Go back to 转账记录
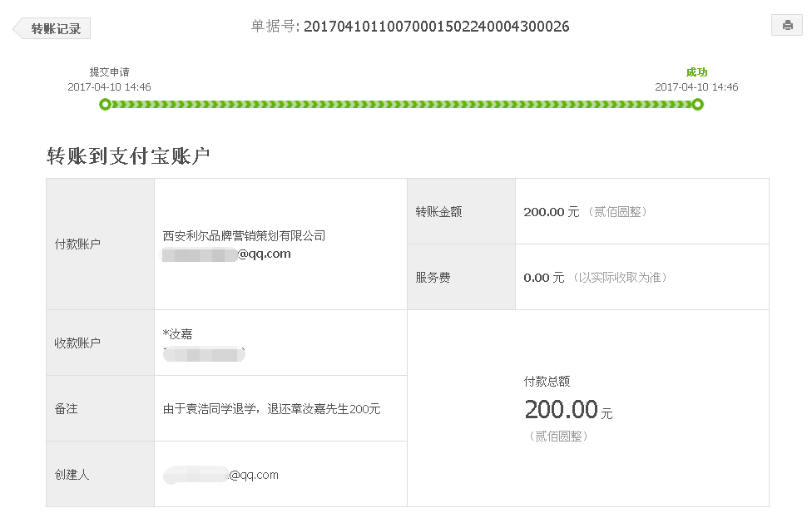 [52, 28]
